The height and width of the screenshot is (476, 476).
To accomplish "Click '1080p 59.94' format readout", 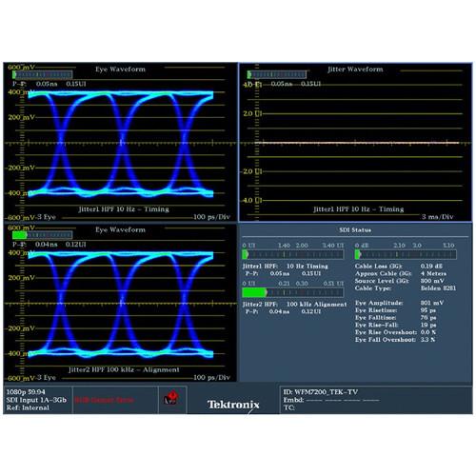I will pos(26,392).
